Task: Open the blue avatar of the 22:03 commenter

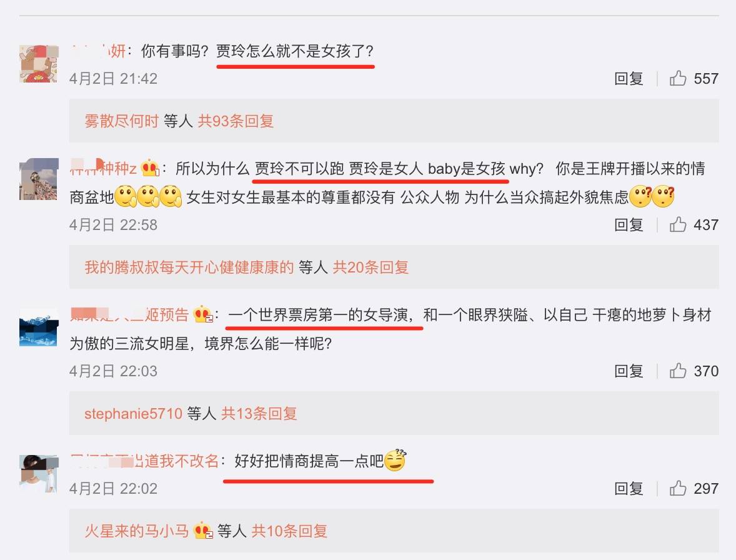Action: (39, 327)
